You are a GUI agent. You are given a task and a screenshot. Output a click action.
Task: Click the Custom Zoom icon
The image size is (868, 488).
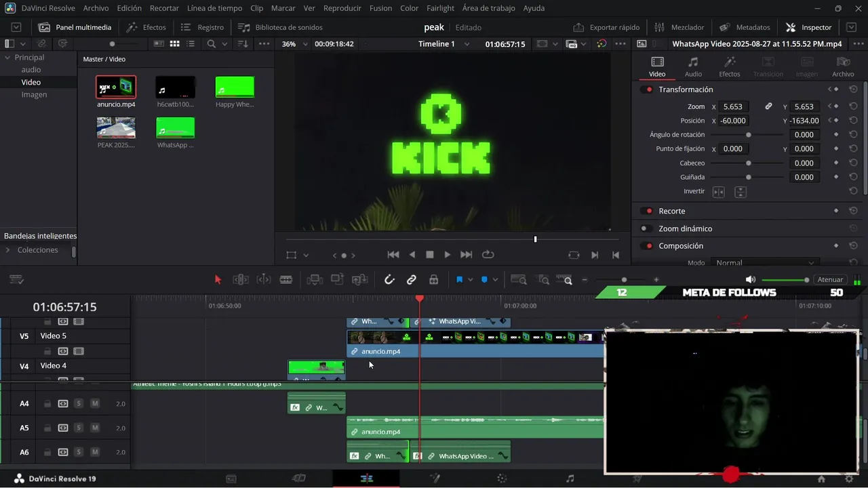point(564,280)
